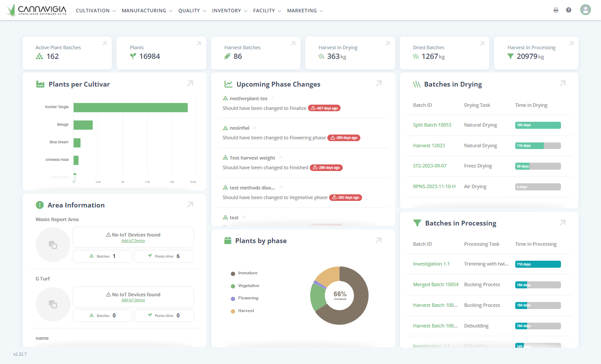Open Area Information arrow icon
This screenshot has width=601, height=364.
click(190, 204)
